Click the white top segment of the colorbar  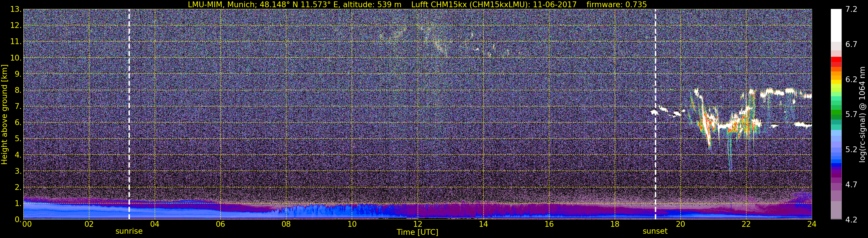tap(836, 25)
